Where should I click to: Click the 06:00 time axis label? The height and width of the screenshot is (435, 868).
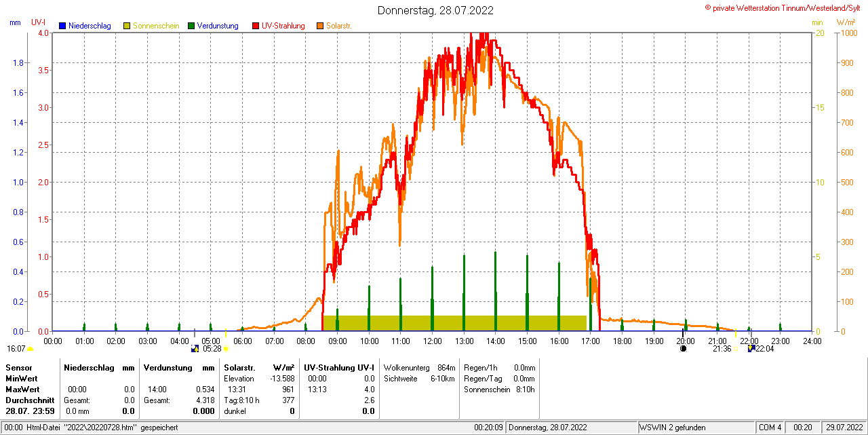(243, 341)
